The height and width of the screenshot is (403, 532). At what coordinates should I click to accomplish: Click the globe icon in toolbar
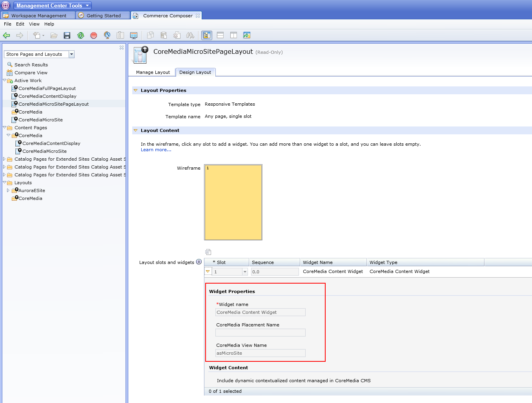(x=107, y=35)
